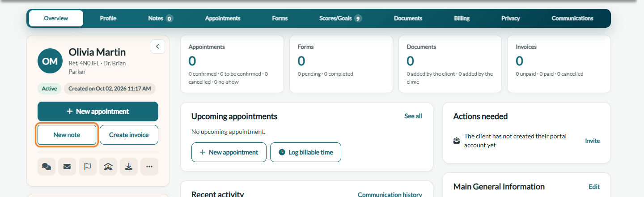Click the Active status badge
The width and height of the screenshot is (644, 197).
49,89
